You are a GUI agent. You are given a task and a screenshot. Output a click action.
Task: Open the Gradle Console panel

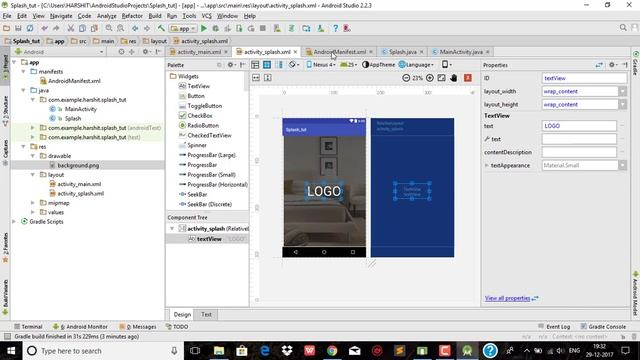pyautogui.click(x=603, y=327)
